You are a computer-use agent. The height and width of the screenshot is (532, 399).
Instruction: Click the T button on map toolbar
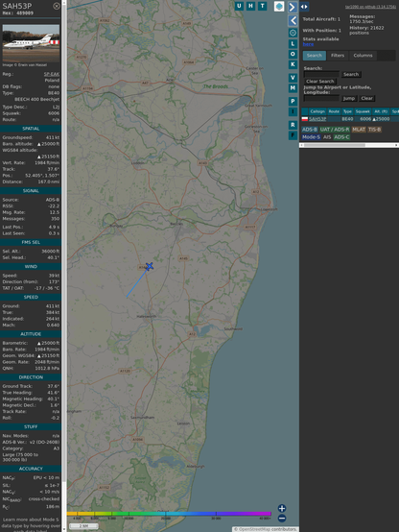(x=262, y=6)
